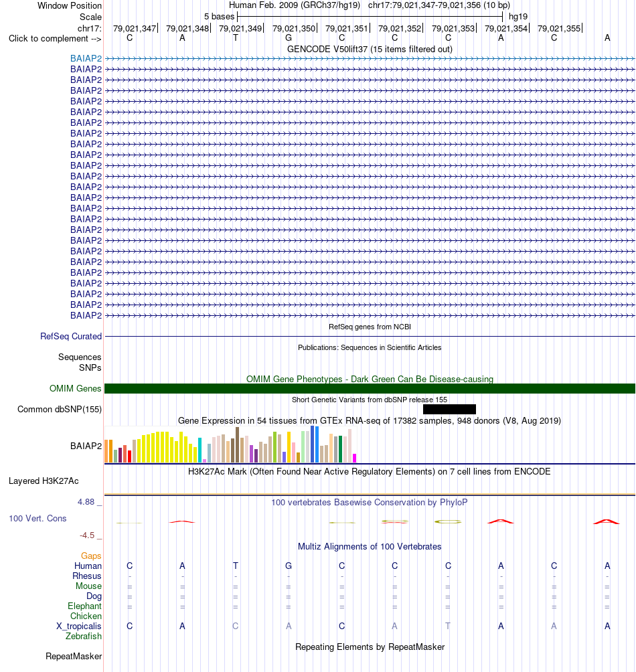Image resolution: width=636 pixels, height=672 pixels.
Task: Click the 'chr17:' ruler label
Action: tap(90, 29)
